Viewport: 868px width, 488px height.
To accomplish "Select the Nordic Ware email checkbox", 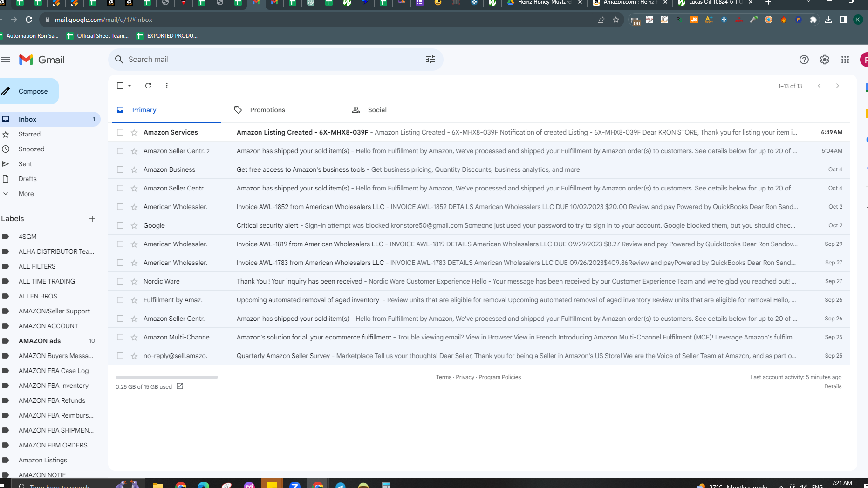I will pos(120,281).
